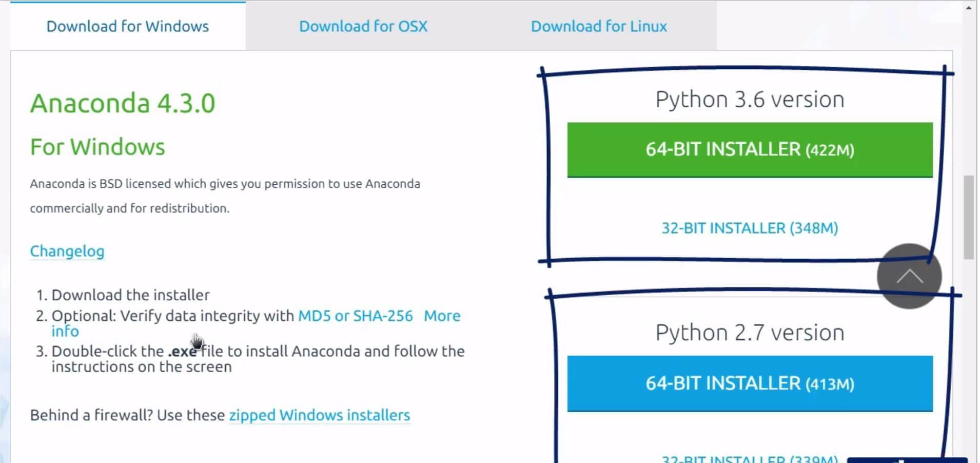Click the MD5 or SHA-256 verification link
The image size is (980, 463).
[x=355, y=316]
